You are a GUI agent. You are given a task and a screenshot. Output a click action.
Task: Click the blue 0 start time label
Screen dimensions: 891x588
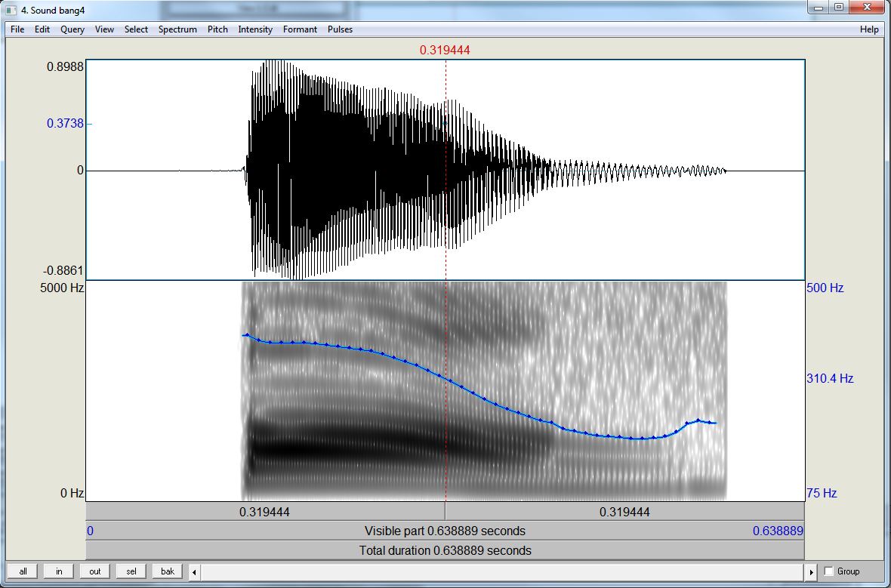pos(91,531)
